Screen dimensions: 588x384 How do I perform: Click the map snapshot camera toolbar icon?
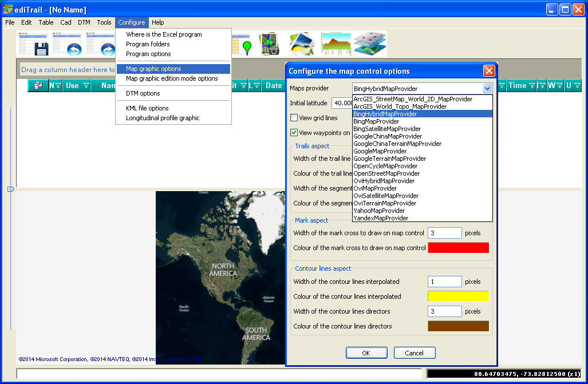[x=270, y=44]
